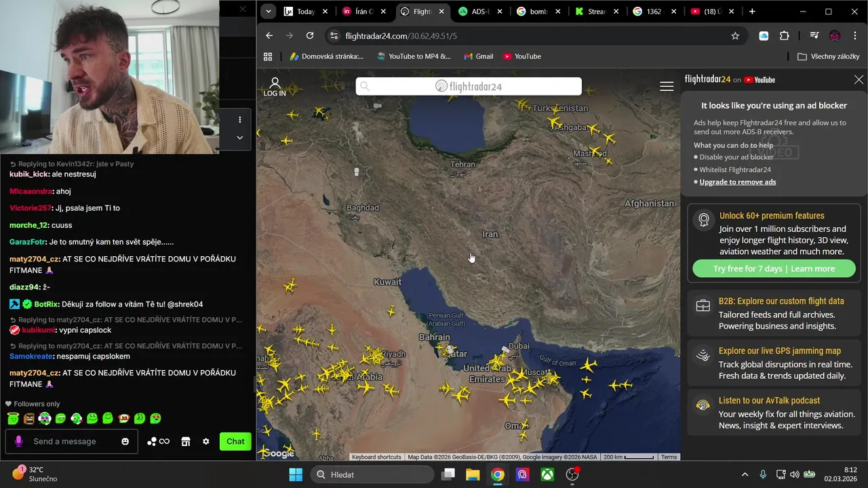The image size is (868, 488).
Task: Click Try free for 7 days button
Action: pos(774,268)
